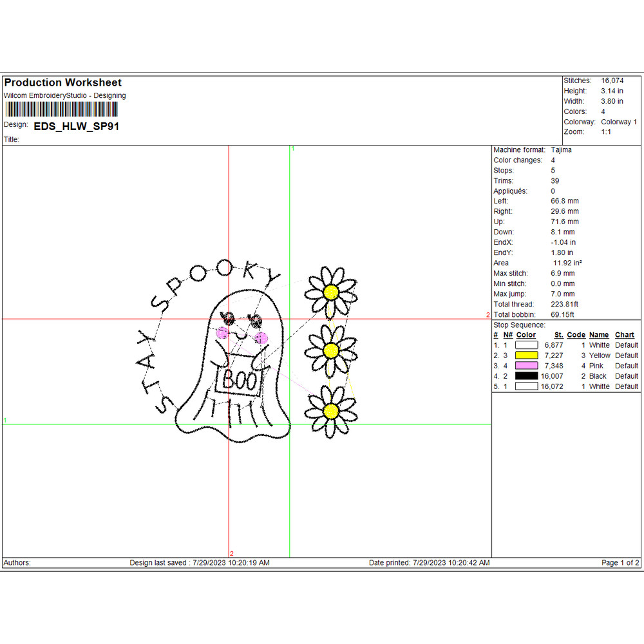Click the Color column header
Viewport: 644px width, 644px height.
point(526,335)
